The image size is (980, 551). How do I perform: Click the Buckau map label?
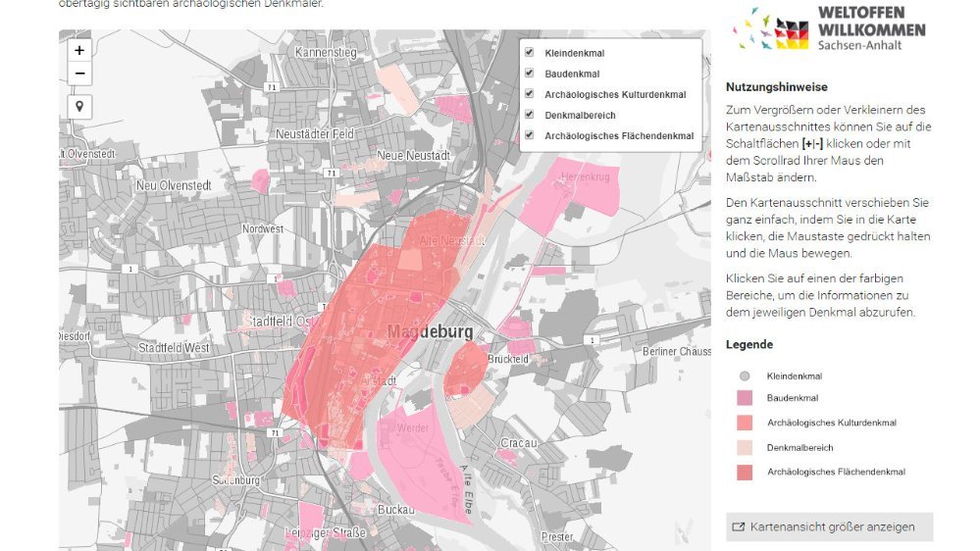[x=395, y=510]
